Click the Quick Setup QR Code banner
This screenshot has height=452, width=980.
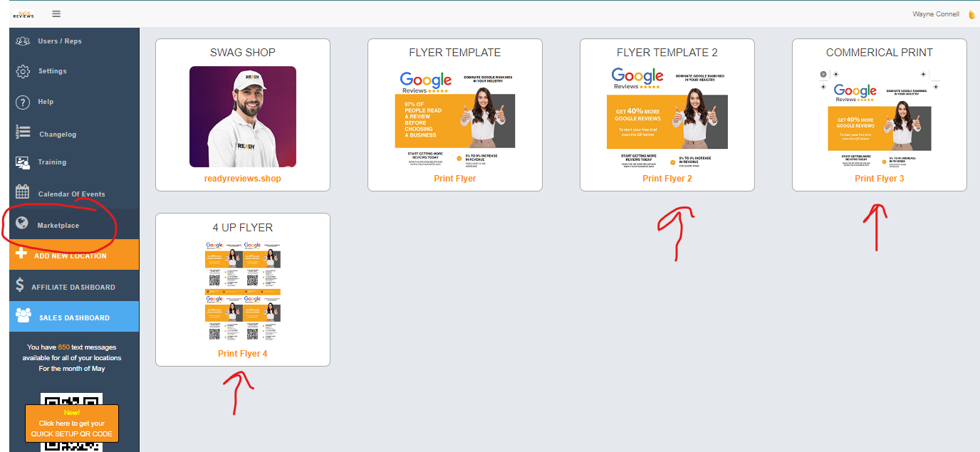point(71,424)
